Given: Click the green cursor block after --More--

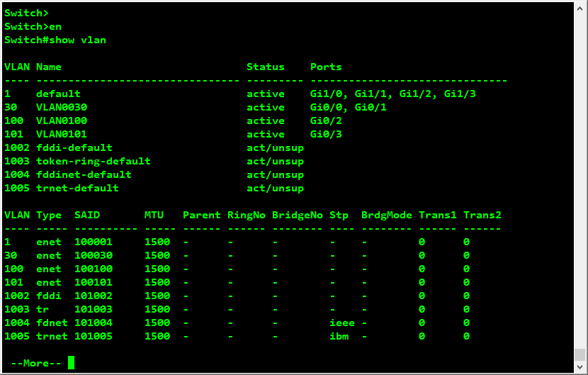Looking at the screenshot, I should (x=71, y=363).
